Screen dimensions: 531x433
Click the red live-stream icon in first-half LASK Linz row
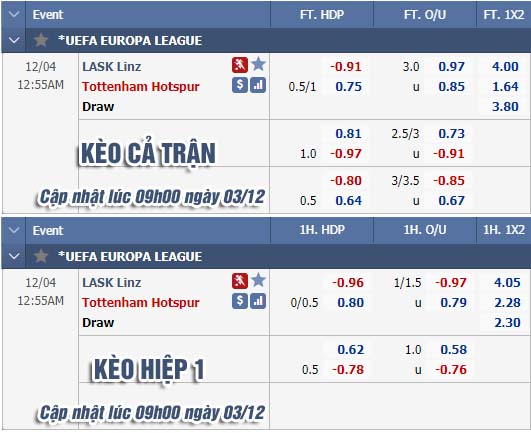pyautogui.click(x=240, y=281)
